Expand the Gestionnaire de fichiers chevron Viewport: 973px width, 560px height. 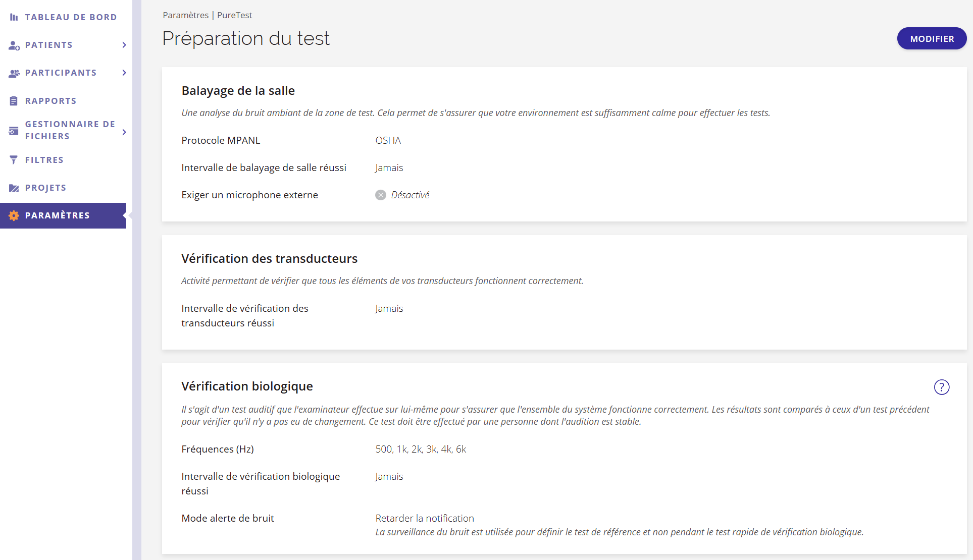(x=124, y=132)
